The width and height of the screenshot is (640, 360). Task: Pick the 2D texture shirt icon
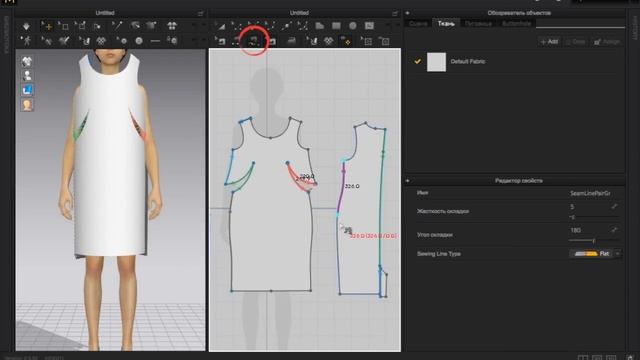(329, 41)
